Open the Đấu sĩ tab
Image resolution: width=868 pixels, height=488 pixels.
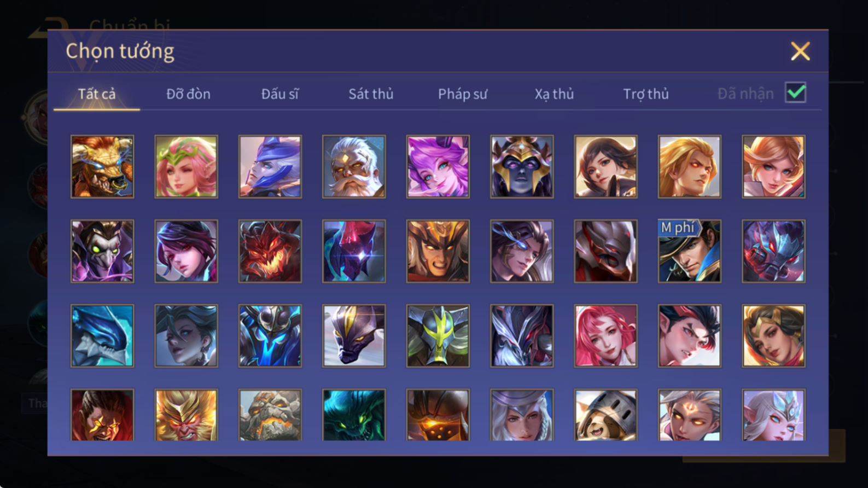tap(279, 94)
